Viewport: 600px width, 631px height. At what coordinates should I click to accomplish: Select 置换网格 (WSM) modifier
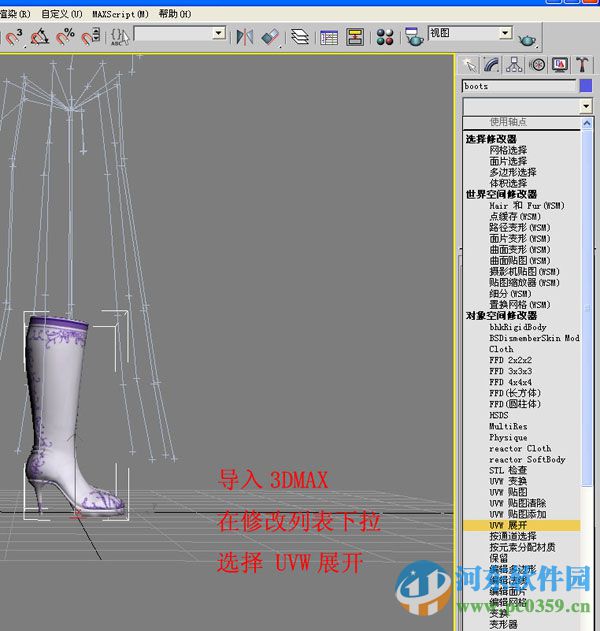(520, 305)
